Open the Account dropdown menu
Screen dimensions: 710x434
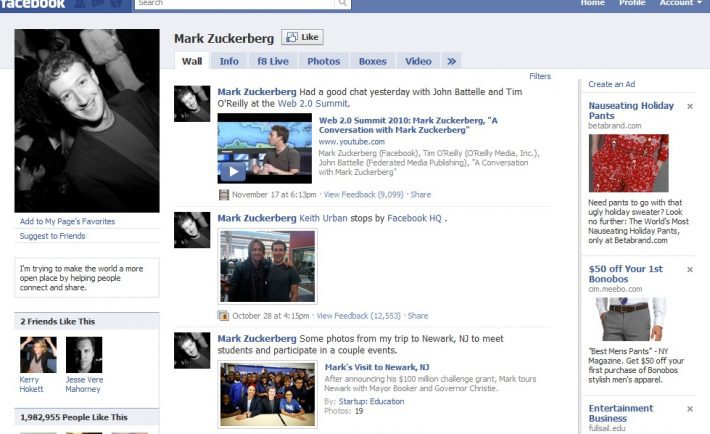click(680, 3)
